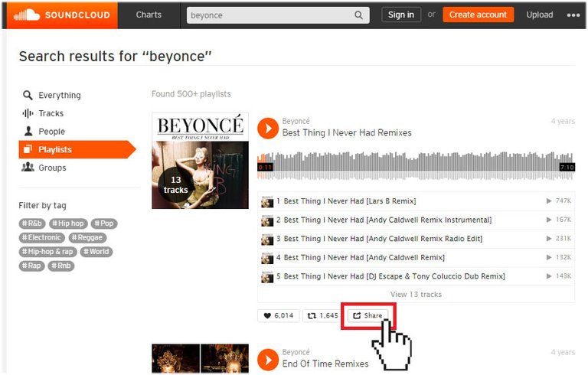Open Beyoncé artist link above End Of Time
Viewport: 588px width, 375px height.
click(296, 352)
